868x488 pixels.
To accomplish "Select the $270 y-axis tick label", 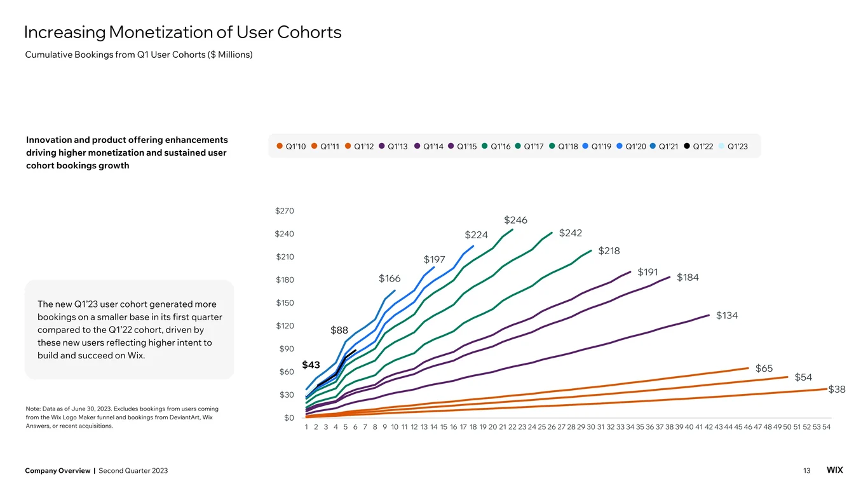I will [x=285, y=211].
